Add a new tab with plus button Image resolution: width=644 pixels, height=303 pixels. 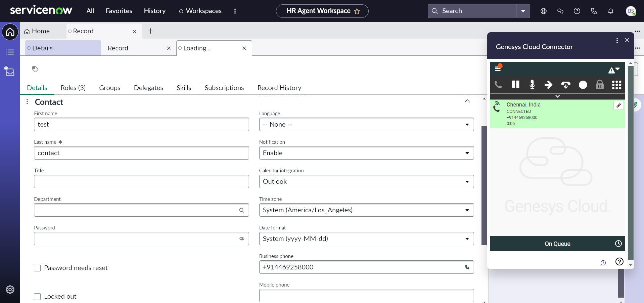click(x=150, y=31)
